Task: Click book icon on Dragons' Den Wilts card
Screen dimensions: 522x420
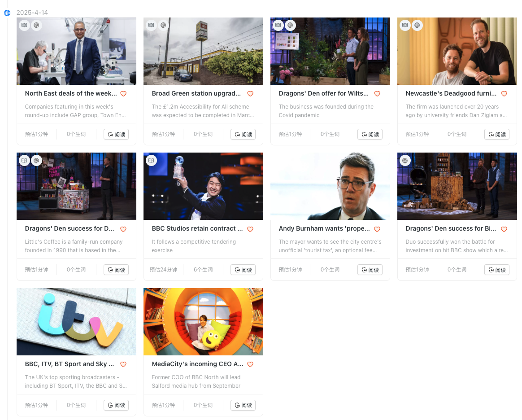Action: [278, 25]
